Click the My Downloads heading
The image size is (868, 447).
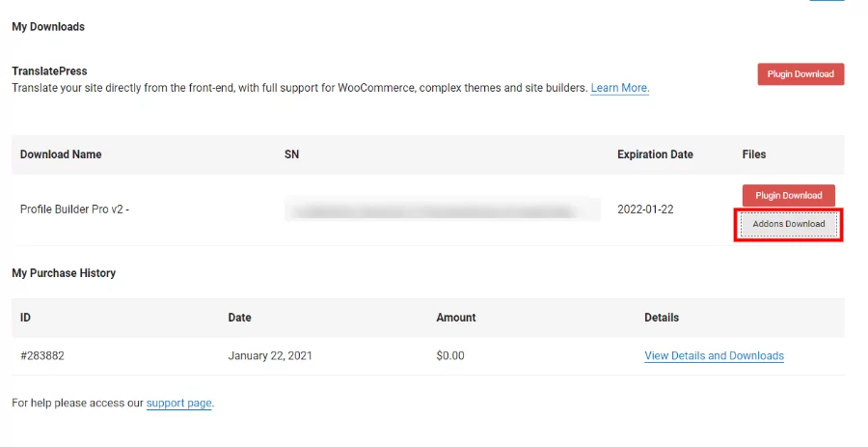tap(48, 27)
